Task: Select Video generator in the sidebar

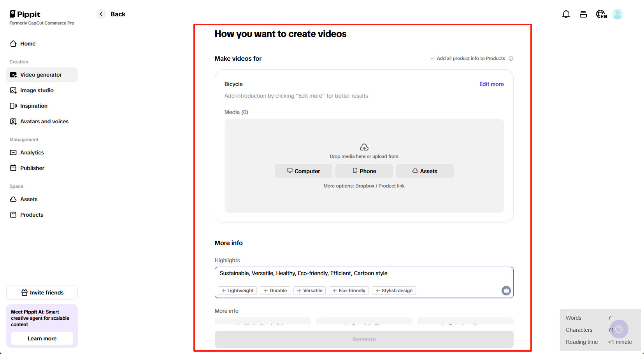Action: click(x=41, y=75)
